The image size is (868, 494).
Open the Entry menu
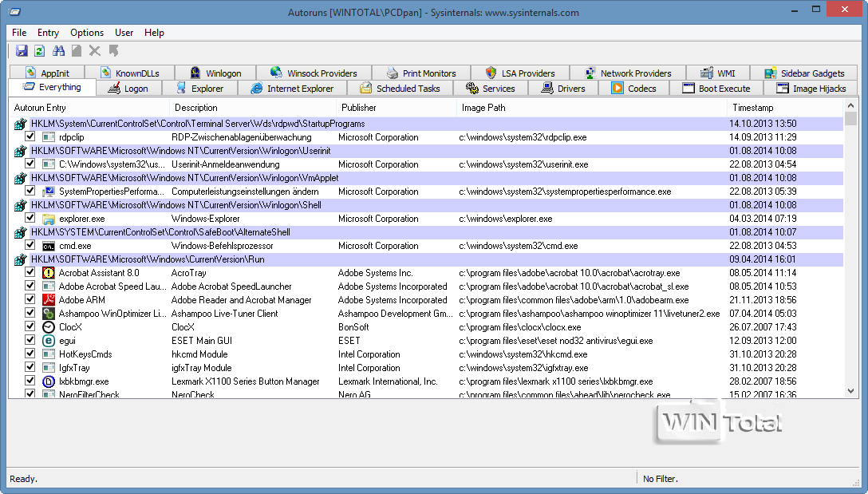(48, 33)
